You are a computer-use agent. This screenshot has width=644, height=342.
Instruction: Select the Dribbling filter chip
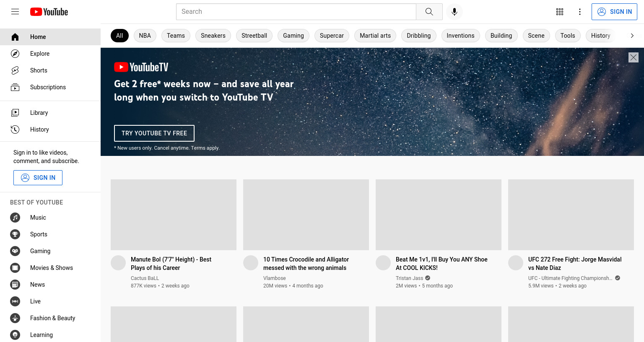tap(419, 36)
